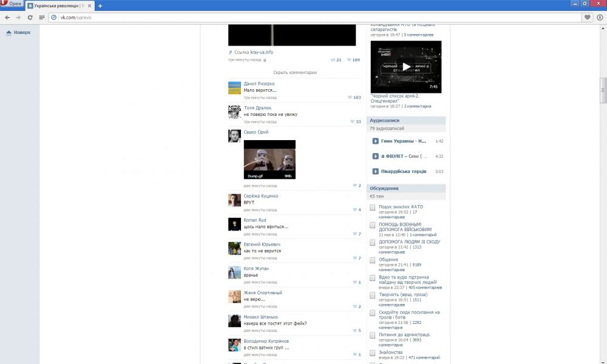
Task: Add page to bookmarks with heart icon
Action: pos(587,18)
